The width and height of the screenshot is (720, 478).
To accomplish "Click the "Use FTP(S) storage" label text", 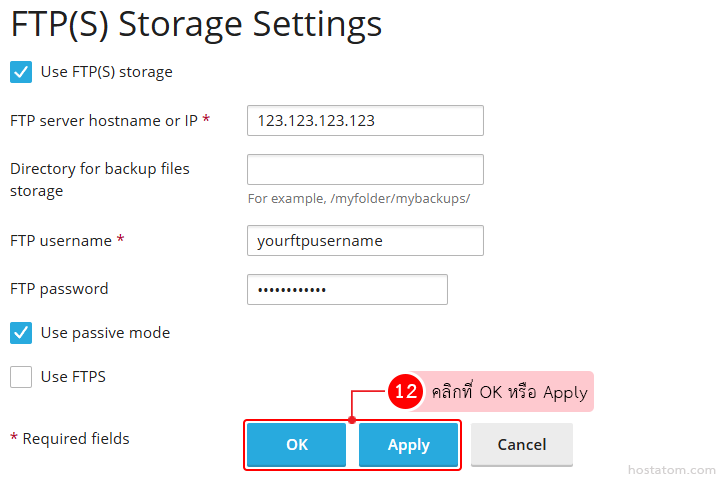I will (106, 72).
